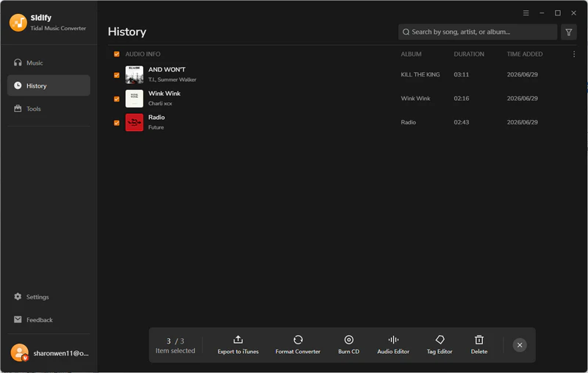Click the search field for songs
Screen dimensions: 588x373
(477, 32)
